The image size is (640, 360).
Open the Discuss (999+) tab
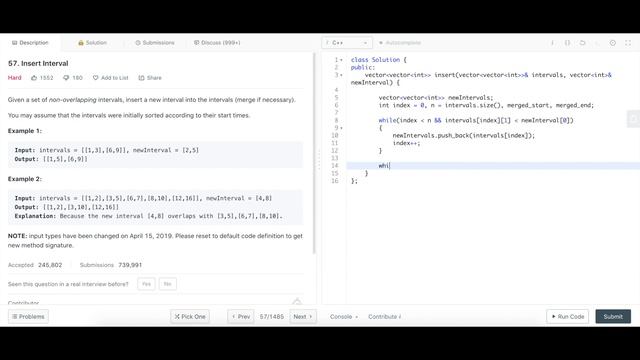[217, 42]
